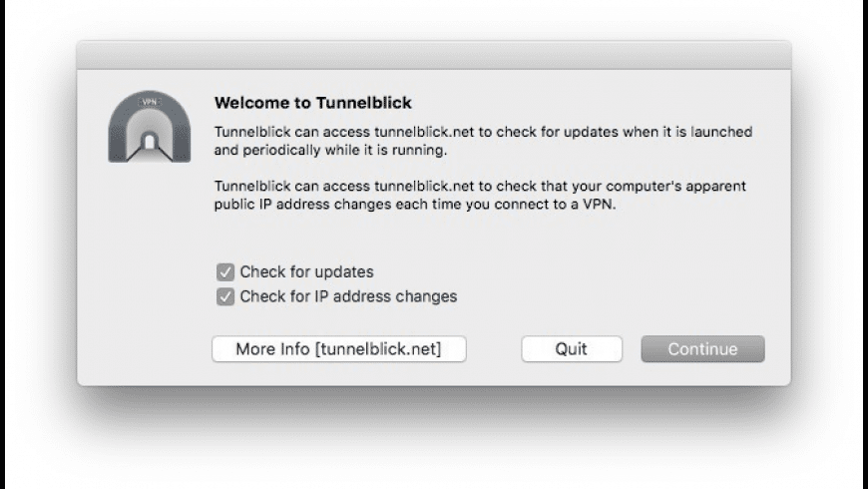
Task: Click the "Check for updates" label text
Action: point(306,271)
